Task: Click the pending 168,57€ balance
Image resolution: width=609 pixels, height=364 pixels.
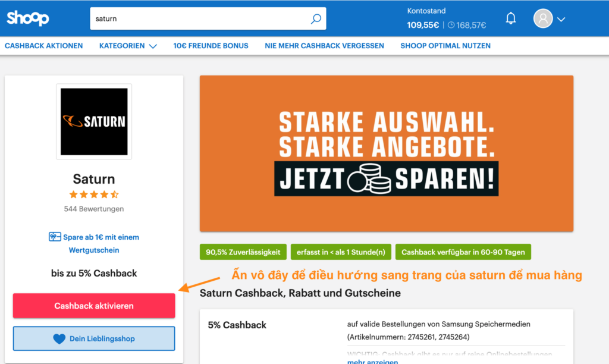Action: pos(471,25)
